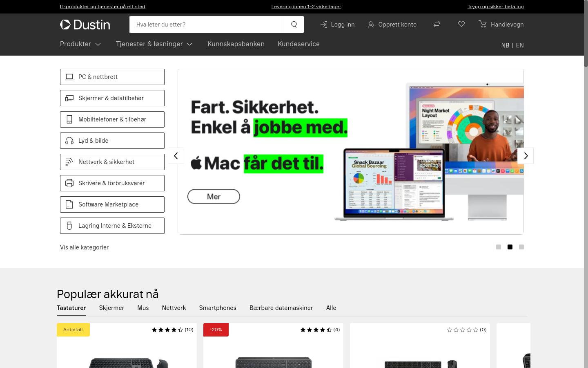
Task: Open Kunnskapsbanken page
Action: pyautogui.click(x=236, y=44)
